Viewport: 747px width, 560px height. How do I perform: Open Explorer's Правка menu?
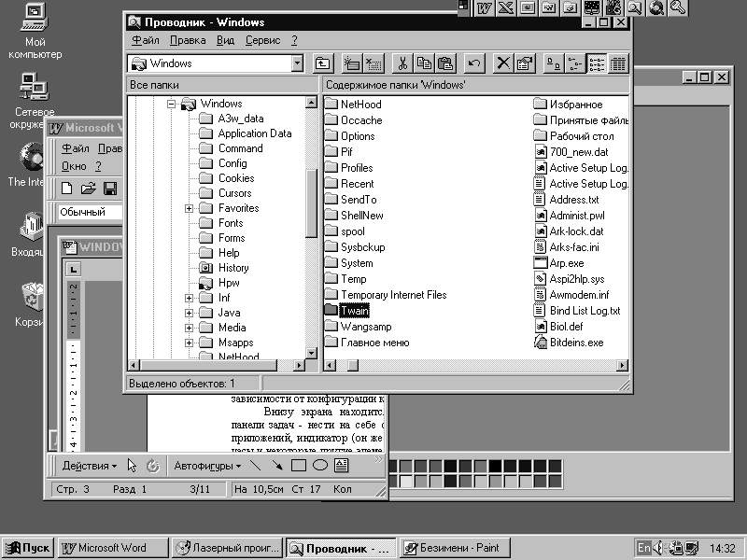coord(188,40)
